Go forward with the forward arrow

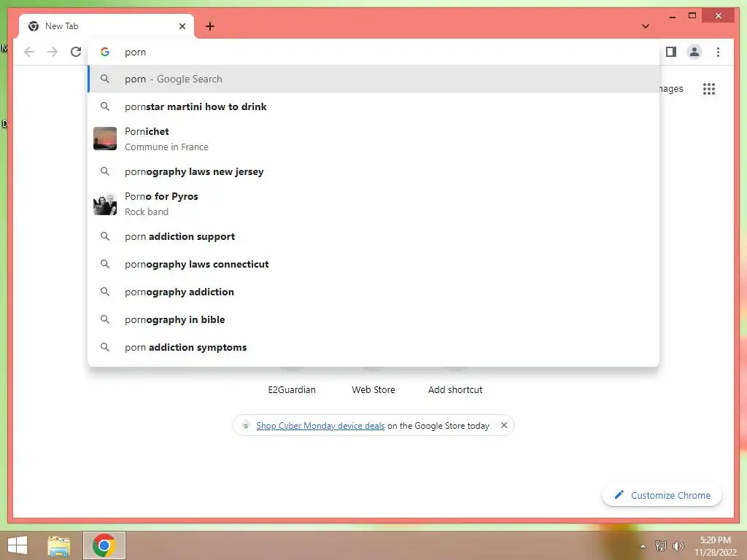tap(53, 52)
